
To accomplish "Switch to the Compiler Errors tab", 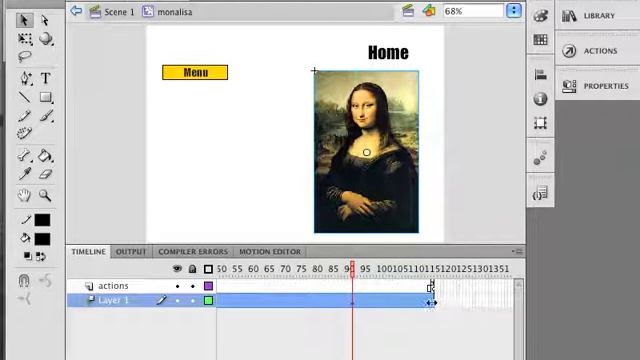I will [193, 252].
